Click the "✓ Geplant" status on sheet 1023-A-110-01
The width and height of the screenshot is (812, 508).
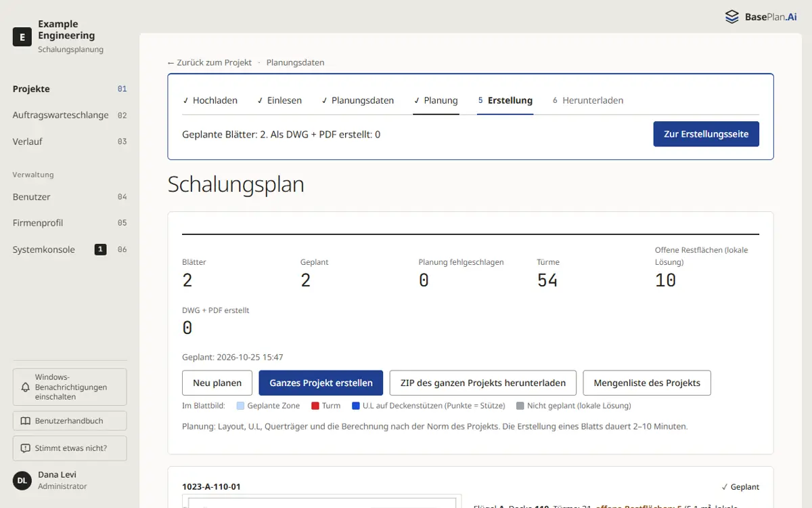coord(740,487)
